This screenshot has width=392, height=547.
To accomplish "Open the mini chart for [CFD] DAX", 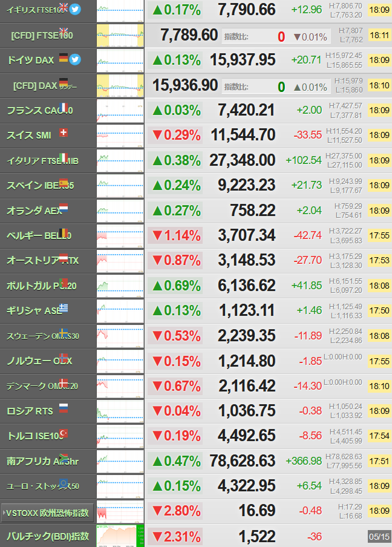I will 120,85.
